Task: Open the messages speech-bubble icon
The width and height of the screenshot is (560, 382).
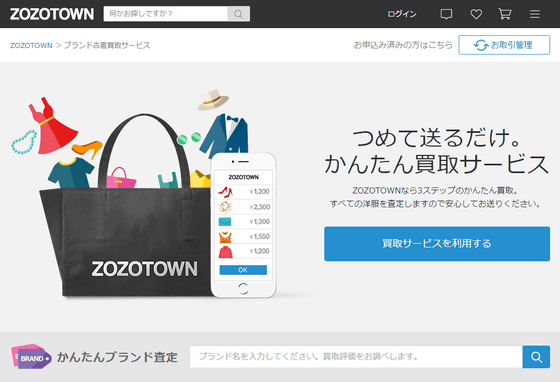Action: pos(446,14)
